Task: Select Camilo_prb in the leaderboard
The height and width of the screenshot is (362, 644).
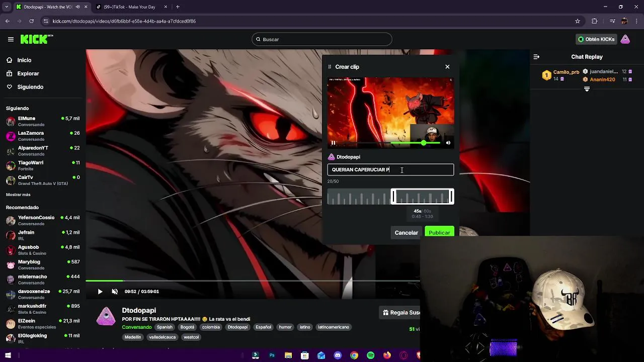Action: coord(566,72)
